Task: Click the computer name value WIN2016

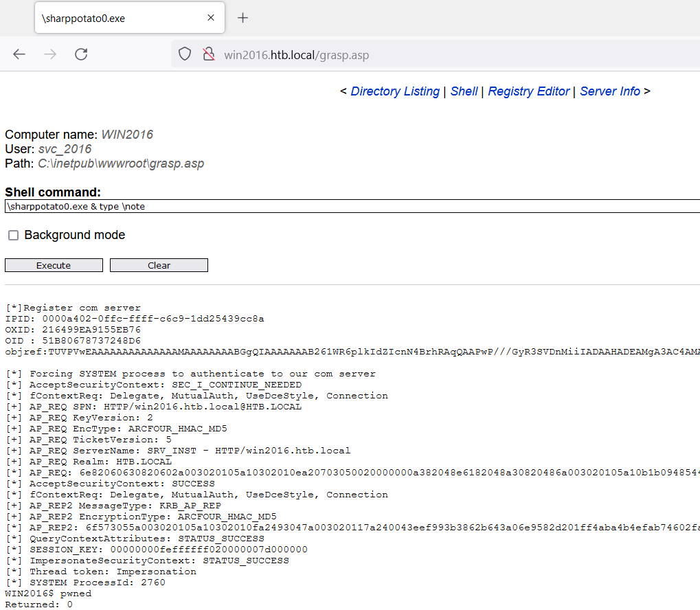Action: click(x=127, y=135)
